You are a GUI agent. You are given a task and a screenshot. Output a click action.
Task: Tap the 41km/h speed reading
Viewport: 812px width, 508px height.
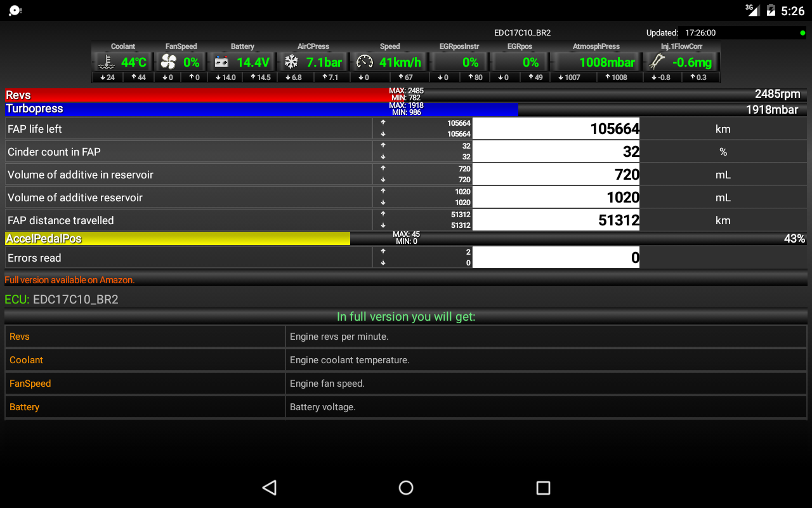(x=400, y=62)
